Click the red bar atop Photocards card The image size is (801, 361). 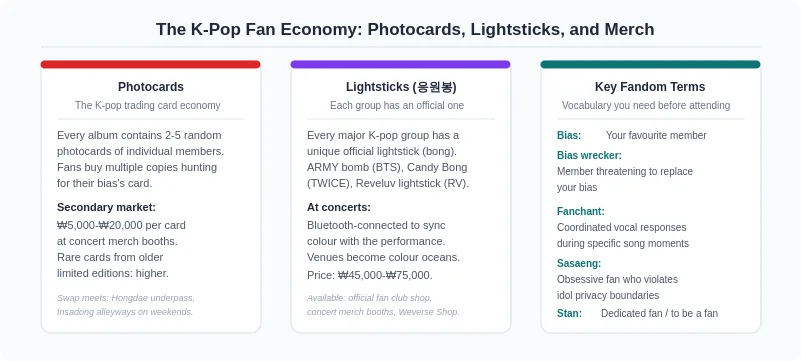[x=151, y=64]
